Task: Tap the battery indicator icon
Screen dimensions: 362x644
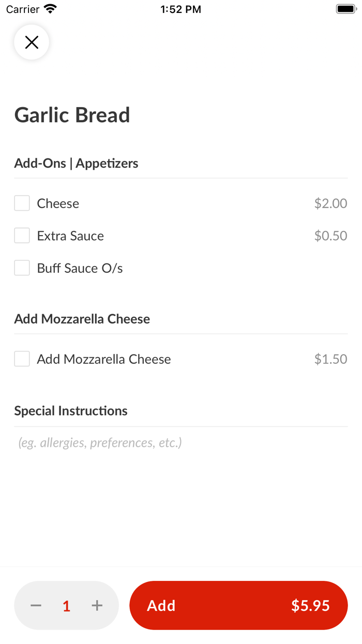Action: pos(345,8)
